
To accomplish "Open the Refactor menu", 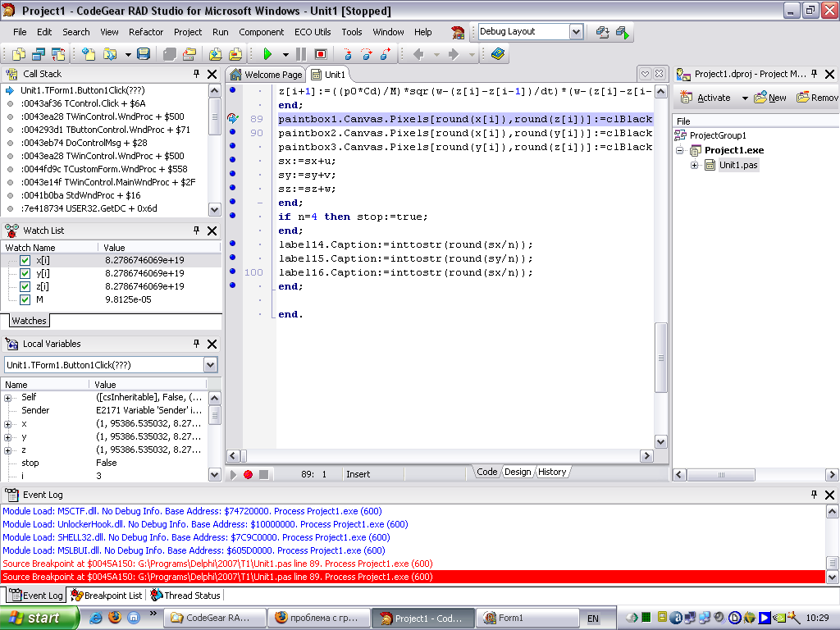I will pyautogui.click(x=146, y=32).
